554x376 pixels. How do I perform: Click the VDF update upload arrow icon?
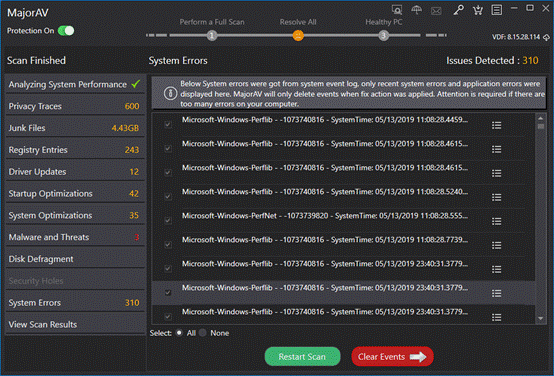546,37
